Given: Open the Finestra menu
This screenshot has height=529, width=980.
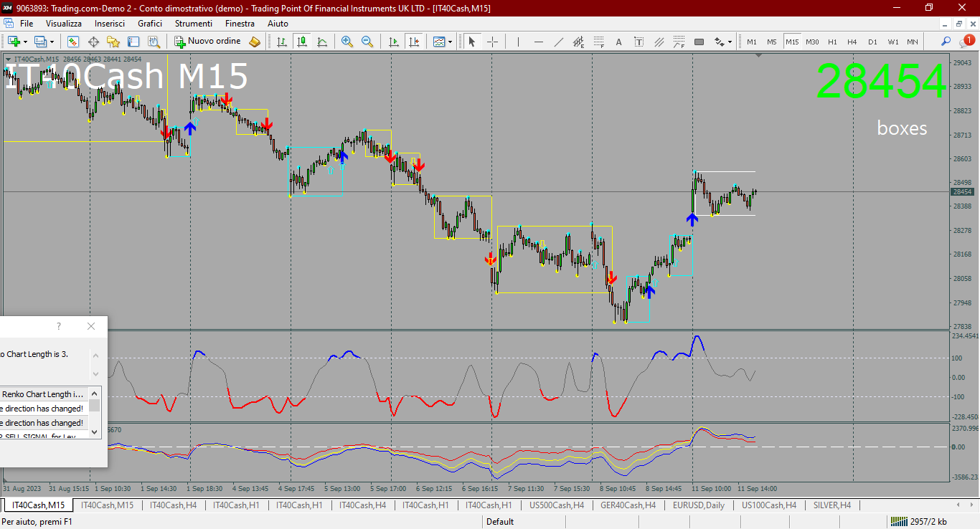Looking at the screenshot, I should pos(240,24).
